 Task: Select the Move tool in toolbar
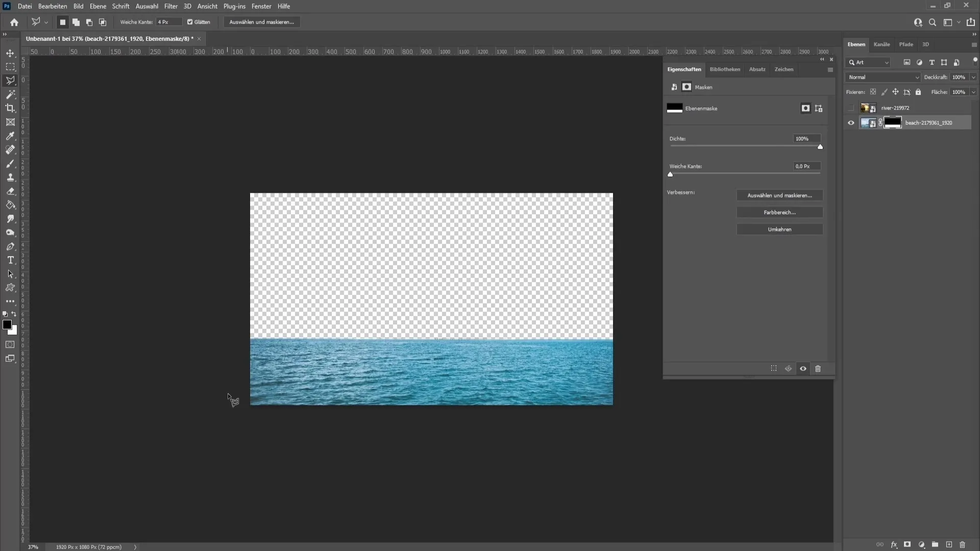coord(10,53)
